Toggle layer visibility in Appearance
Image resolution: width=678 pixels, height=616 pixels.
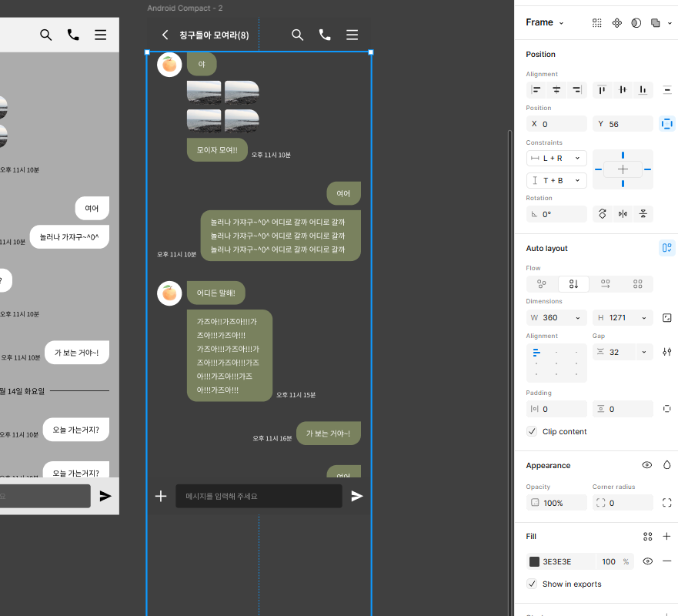[x=647, y=465]
